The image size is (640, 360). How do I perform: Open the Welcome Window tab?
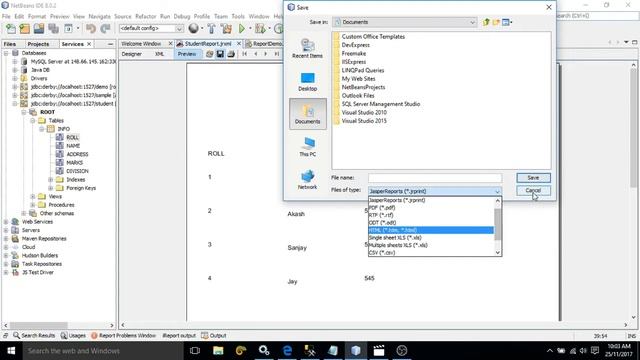click(x=141, y=44)
